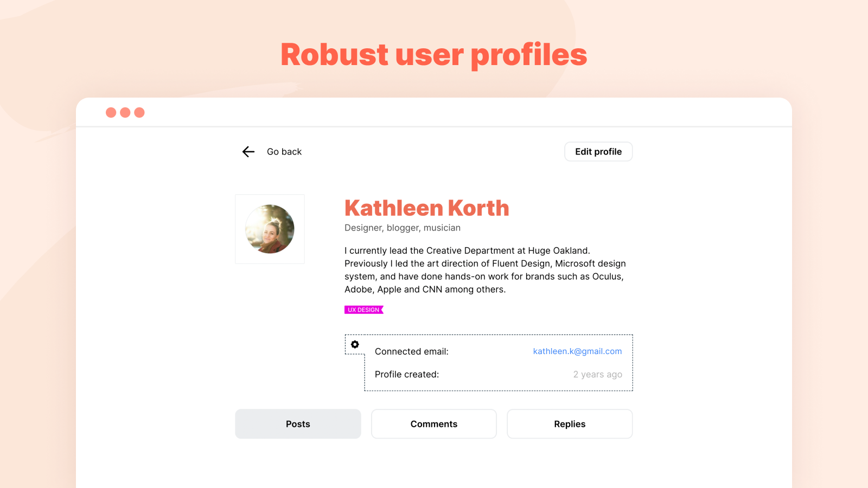The height and width of the screenshot is (488, 868).
Task: Click the middle window control dot
Action: tap(125, 112)
